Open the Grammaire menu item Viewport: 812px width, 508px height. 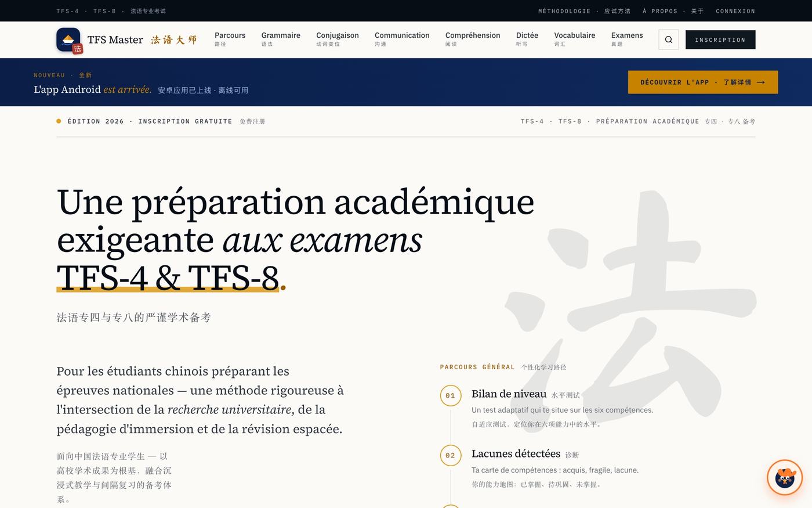point(281,39)
